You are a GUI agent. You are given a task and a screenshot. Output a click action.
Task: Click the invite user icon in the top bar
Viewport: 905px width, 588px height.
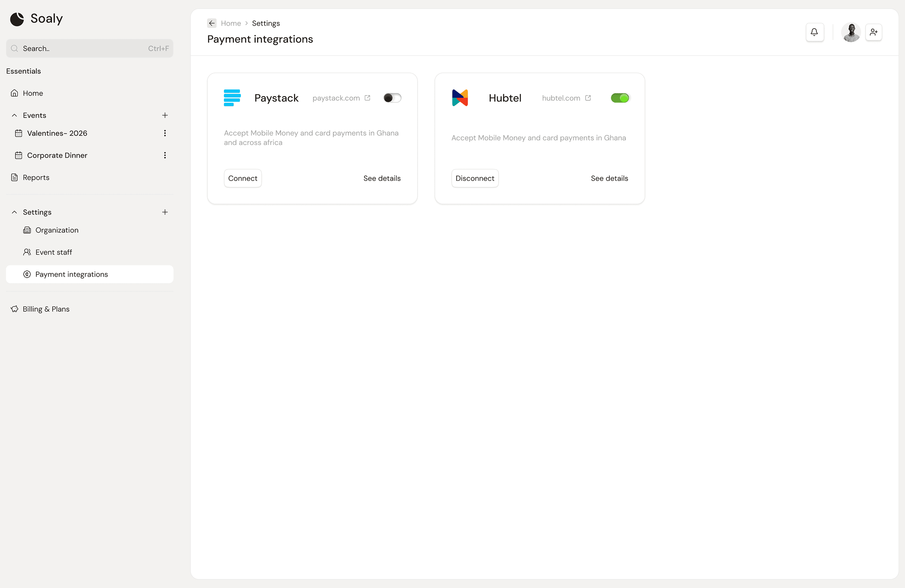click(x=873, y=32)
